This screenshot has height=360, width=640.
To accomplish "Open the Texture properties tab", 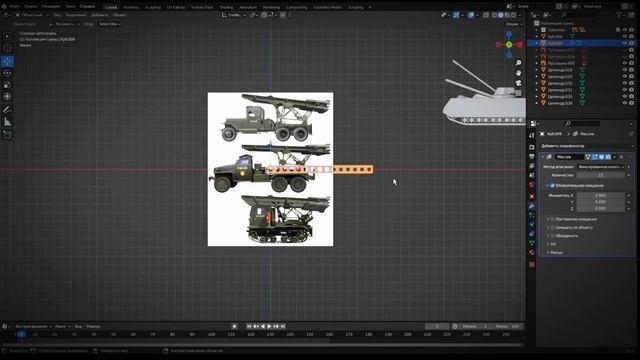I will coord(532,264).
